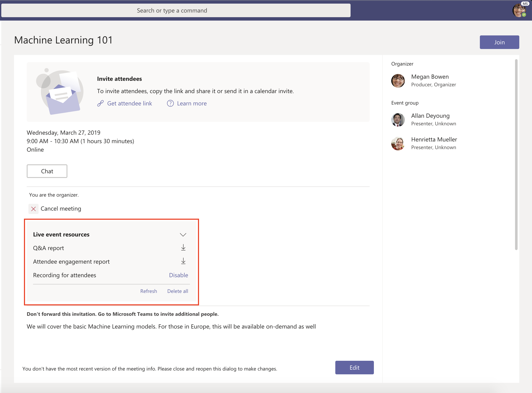
Task: Refresh the live event resources
Action: [x=148, y=291]
